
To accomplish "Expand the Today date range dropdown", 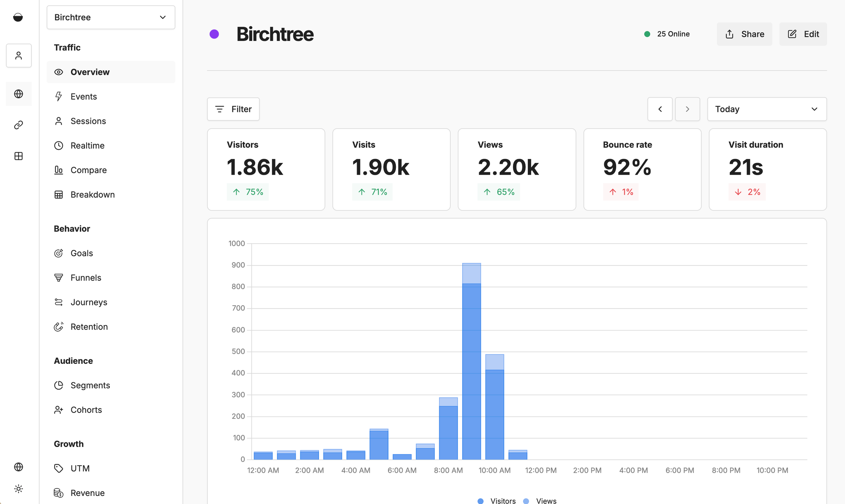I will (x=766, y=109).
